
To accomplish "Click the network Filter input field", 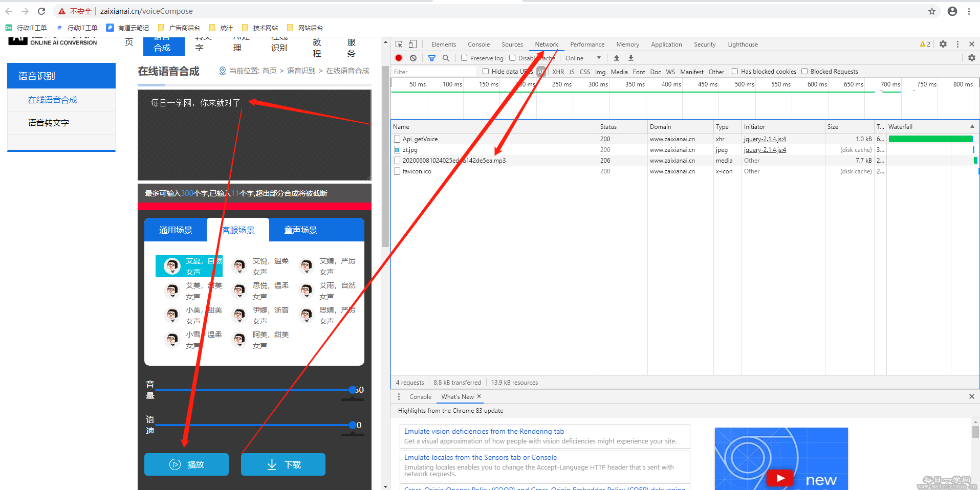I will pos(434,72).
